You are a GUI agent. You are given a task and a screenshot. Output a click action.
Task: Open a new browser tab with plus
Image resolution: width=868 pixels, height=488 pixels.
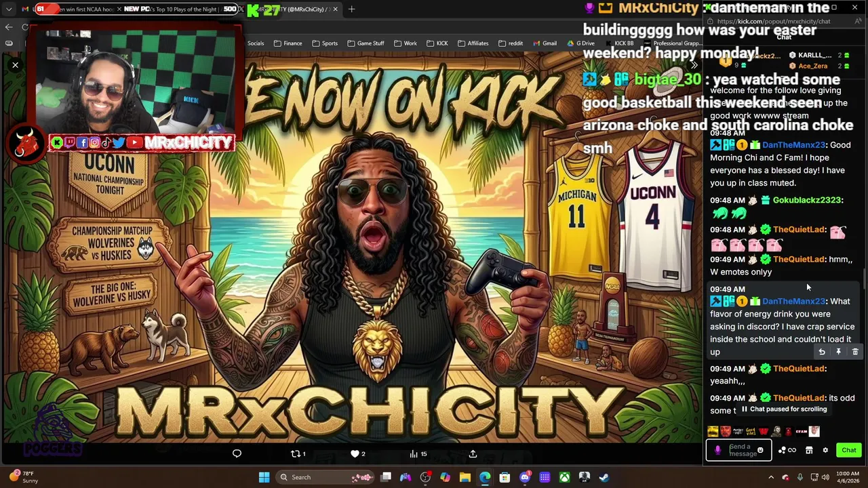(351, 9)
